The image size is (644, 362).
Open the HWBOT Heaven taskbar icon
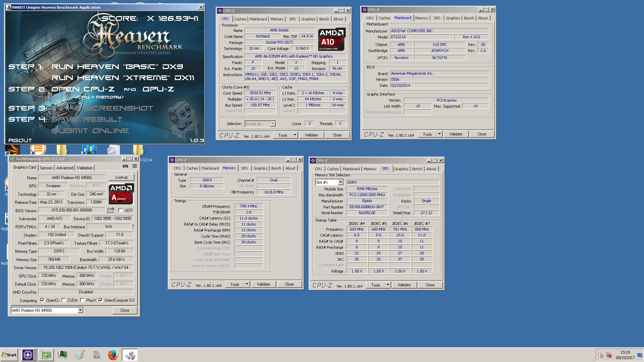[130, 355]
